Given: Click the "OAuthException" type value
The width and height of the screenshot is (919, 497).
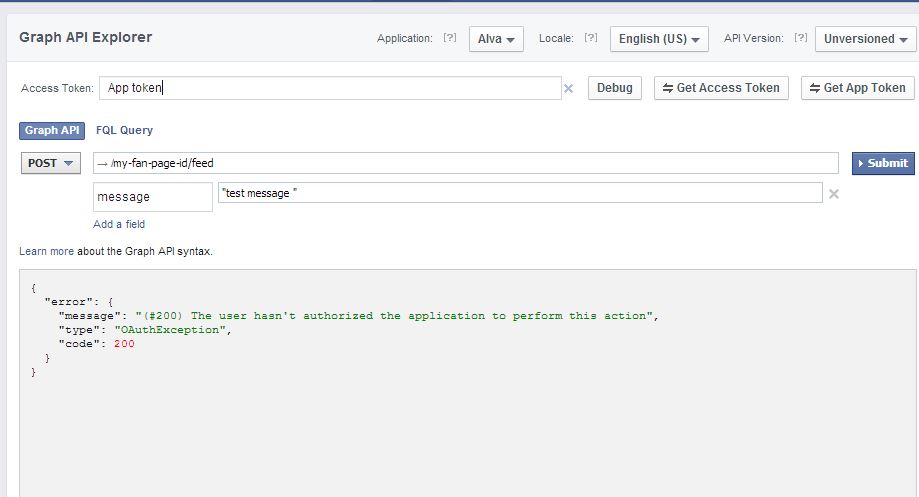Looking at the screenshot, I should point(170,330).
